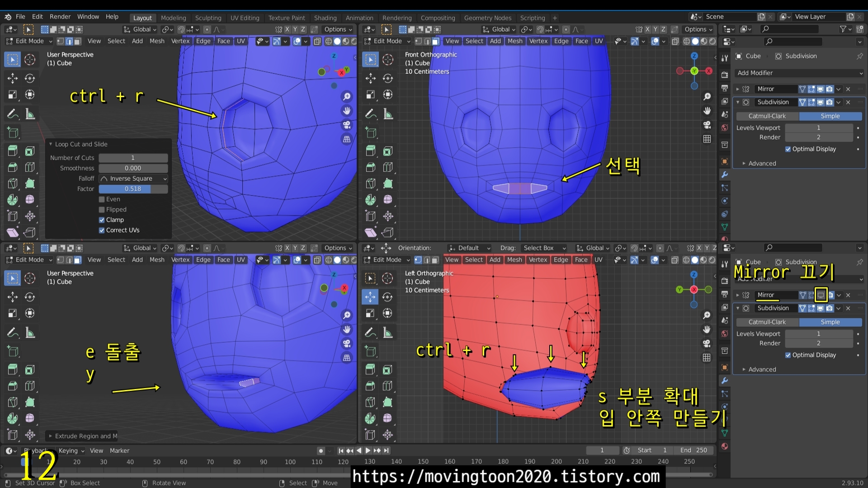Toggle Optimal Display in upper Subdivision panel
This screenshot has height=488, width=868.
(x=788, y=149)
